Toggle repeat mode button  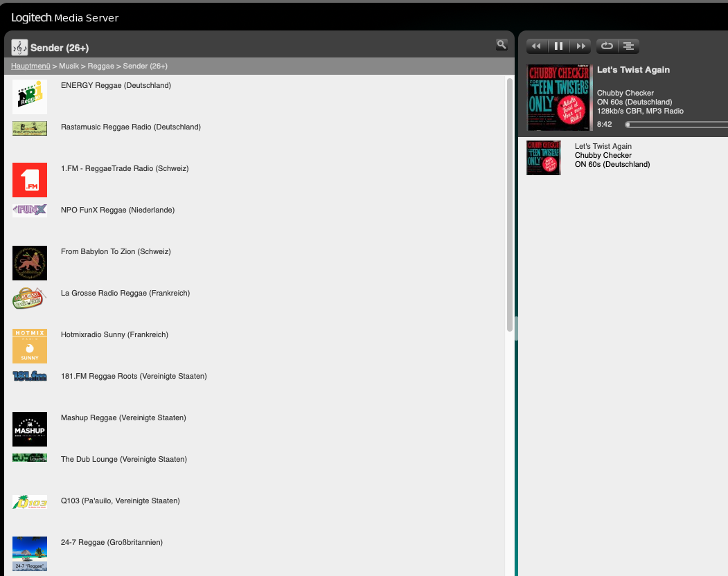[607, 46]
